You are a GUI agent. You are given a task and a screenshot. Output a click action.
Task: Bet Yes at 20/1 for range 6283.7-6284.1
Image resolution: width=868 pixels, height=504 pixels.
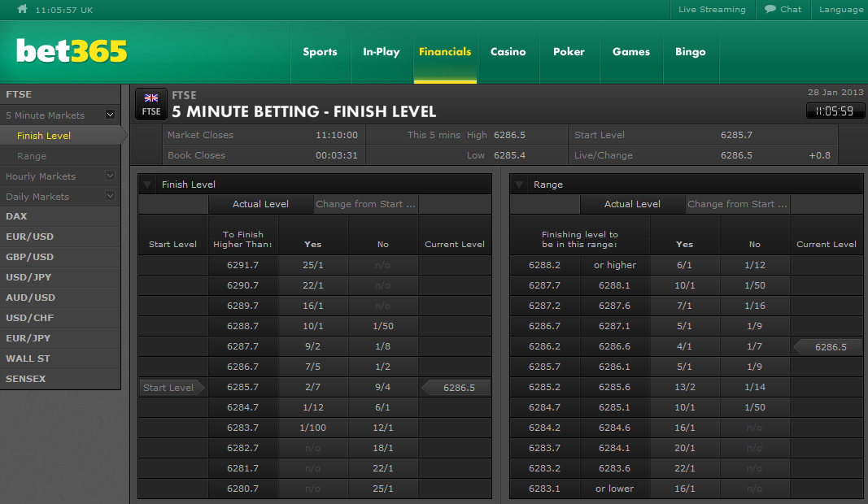pos(685,448)
